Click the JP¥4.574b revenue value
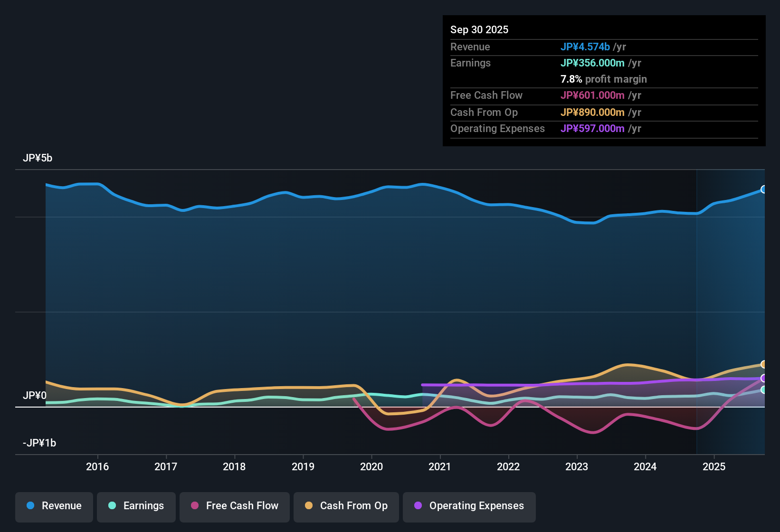The width and height of the screenshot is (780, 532). 586,47
